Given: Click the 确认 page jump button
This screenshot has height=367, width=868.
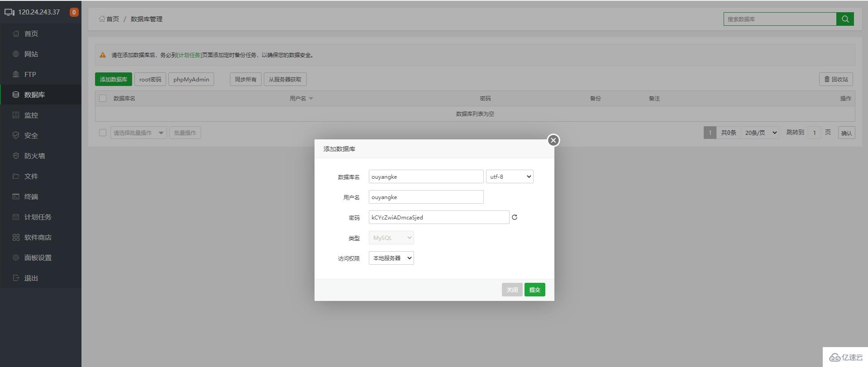Looking at the screenshot, I should (847, 133).
